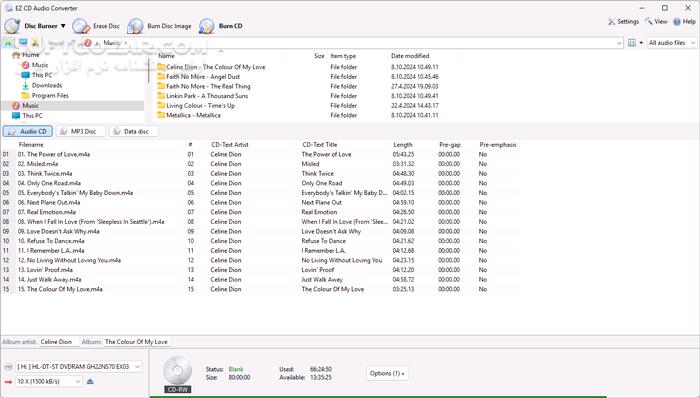Screen dimensions: 700x398
Task: Sort files by Item type column header
Action: [343, 56]
